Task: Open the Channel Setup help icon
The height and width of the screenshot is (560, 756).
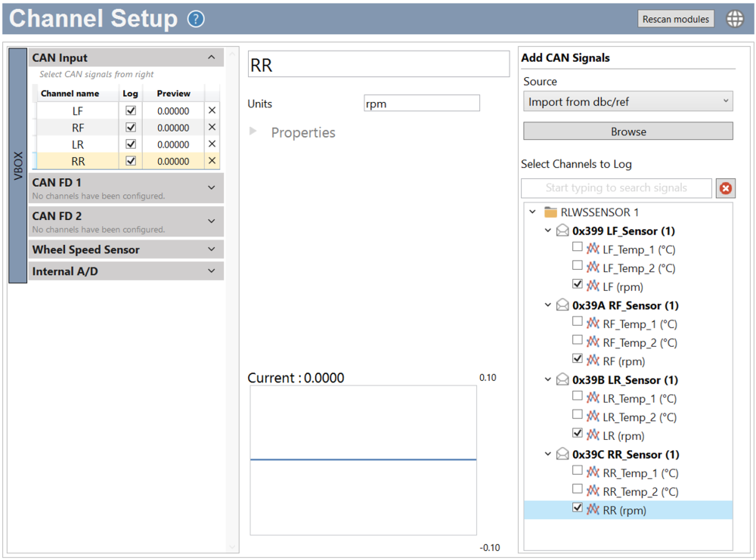Action: coord(195,18)
